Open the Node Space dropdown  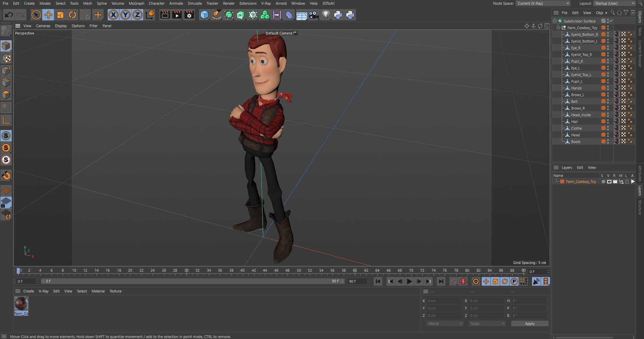(543, 3)
